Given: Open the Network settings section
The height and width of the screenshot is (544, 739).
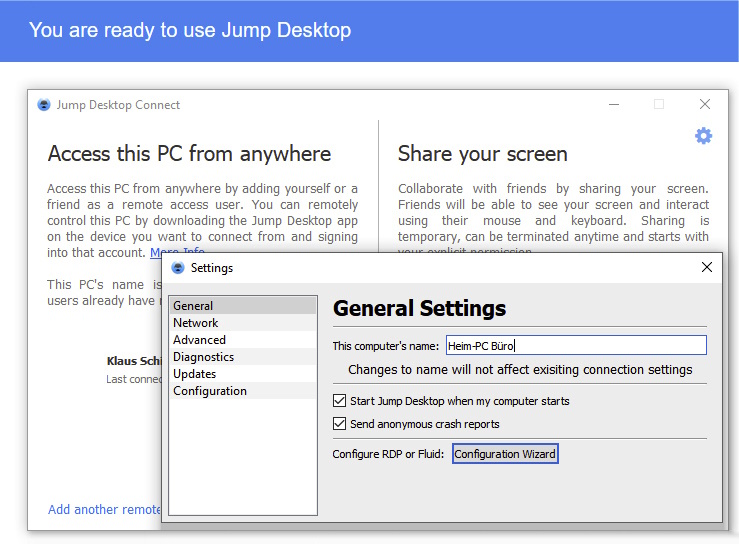Looking at the screenshot, I should pyautogui.click(x=243, y=322).
